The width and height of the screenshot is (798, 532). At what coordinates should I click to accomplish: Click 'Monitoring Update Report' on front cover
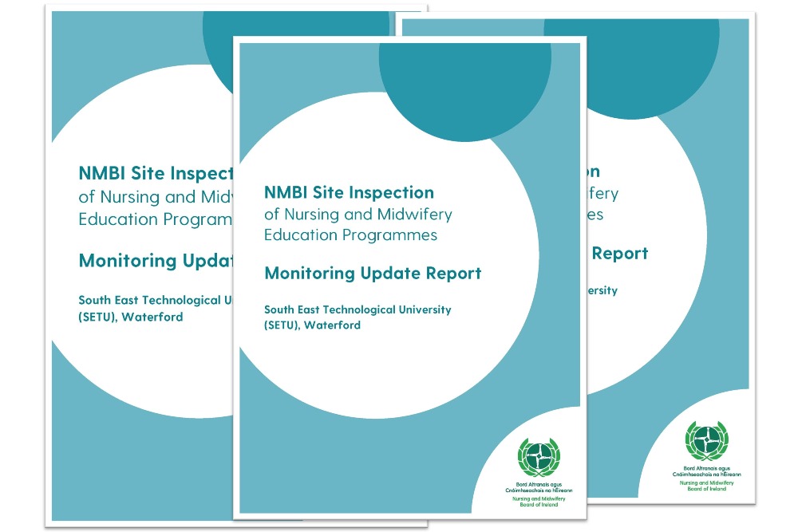point(373,273)
